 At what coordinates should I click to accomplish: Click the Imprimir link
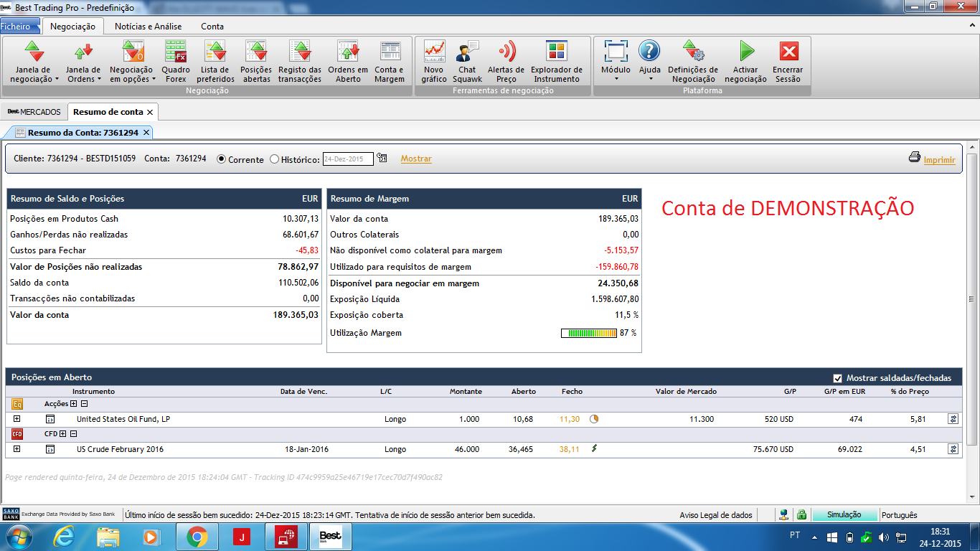[x=939, y=160]
